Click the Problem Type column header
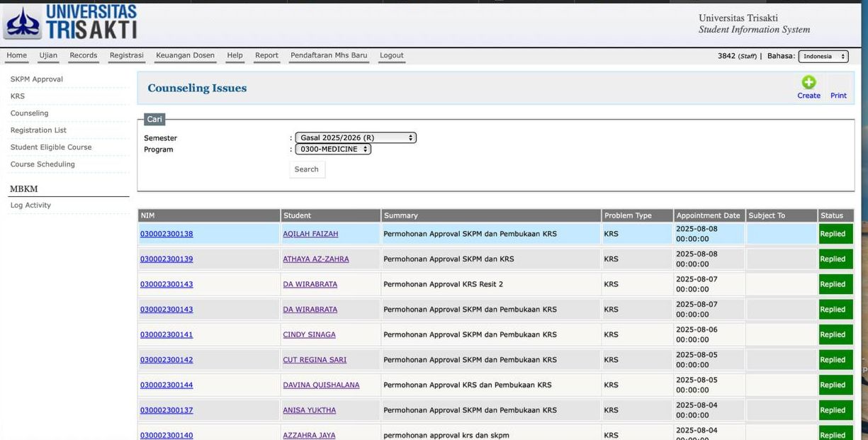Image resolution: width=868 pixels, height=440 pixels. click(x=628, y=215)
